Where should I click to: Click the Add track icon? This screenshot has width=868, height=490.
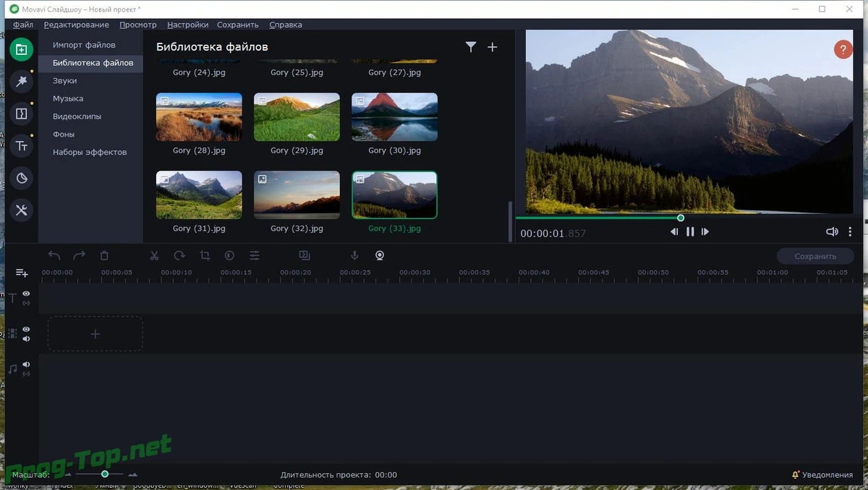[x=22, y=272]
